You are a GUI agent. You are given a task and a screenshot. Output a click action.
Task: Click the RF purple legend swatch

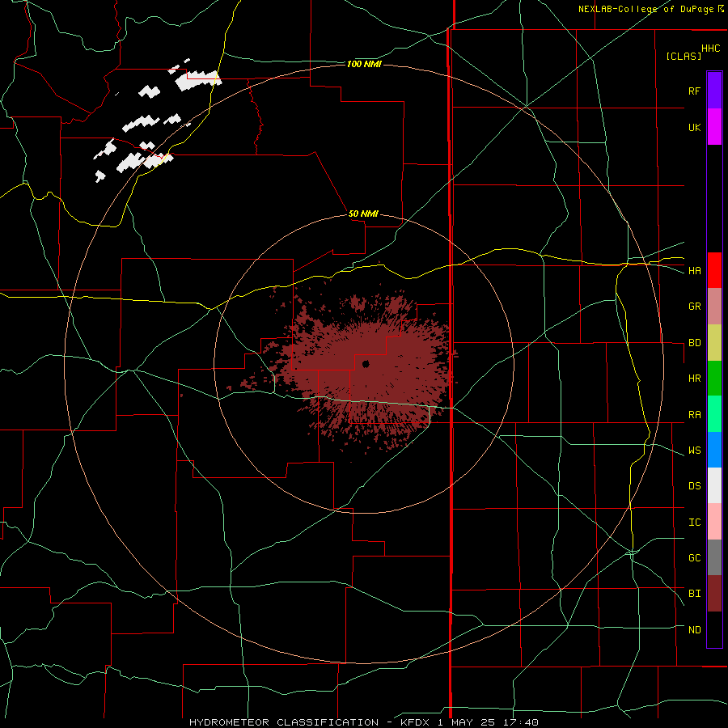[x=714, y=91]
